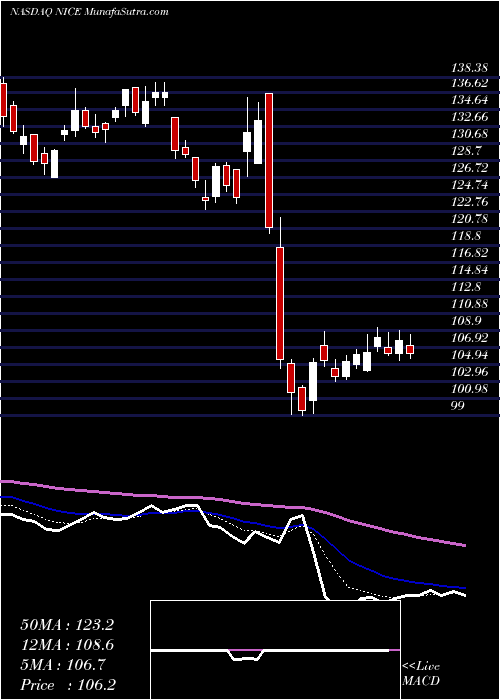This screenshot has width=500, height=700.
Task: Click the 130.68 price axis label
Action: pos(470,134)
